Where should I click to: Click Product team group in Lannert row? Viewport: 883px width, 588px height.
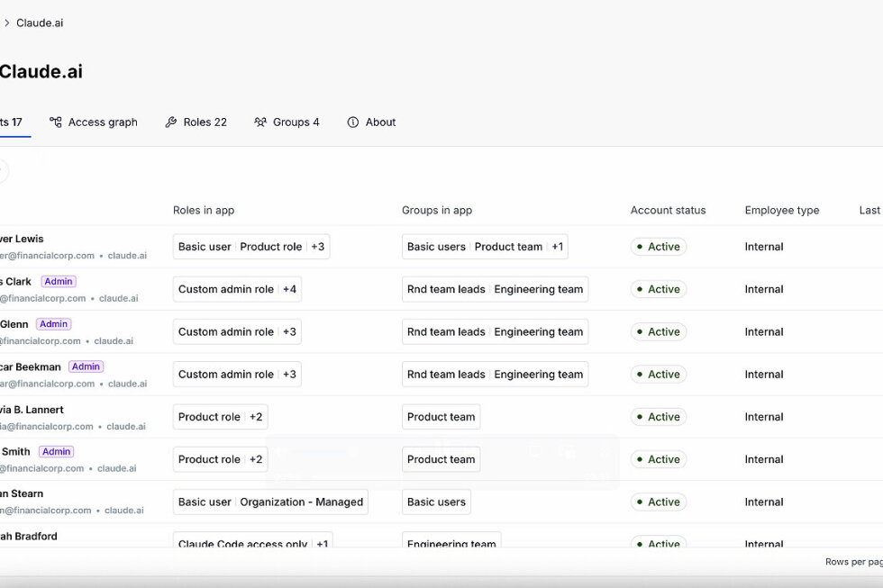(x=441, y=417)
